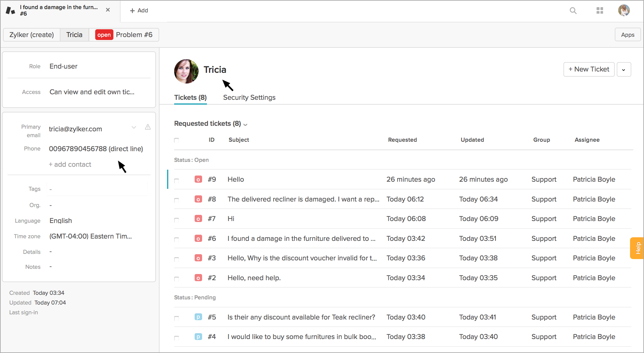Click the search magnifier icon

573,11
